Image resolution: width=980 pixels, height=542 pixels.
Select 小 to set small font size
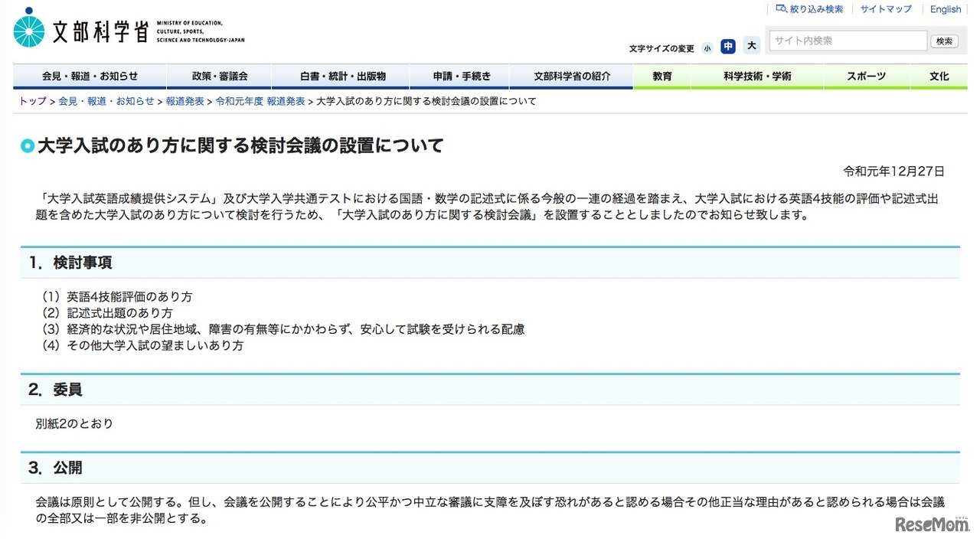707,47
